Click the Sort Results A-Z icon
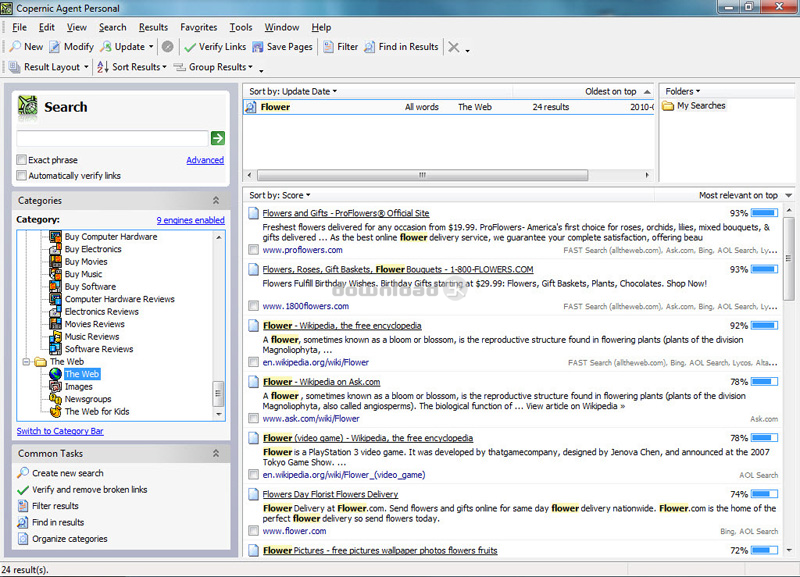Screen dimensions: 800x577 [x=103, y=67]
